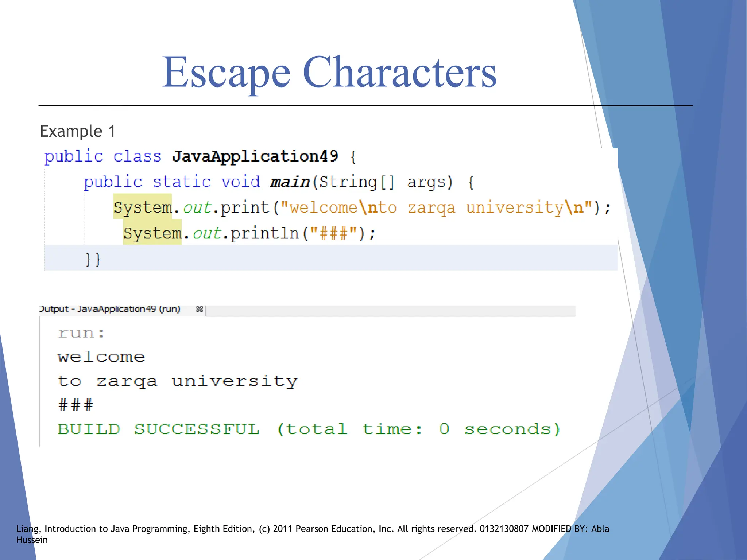Viewport: 747px width, 560px height.
Task: Click the string "welcome\nto zarqa university\n"
Action: tap(436, 208)
